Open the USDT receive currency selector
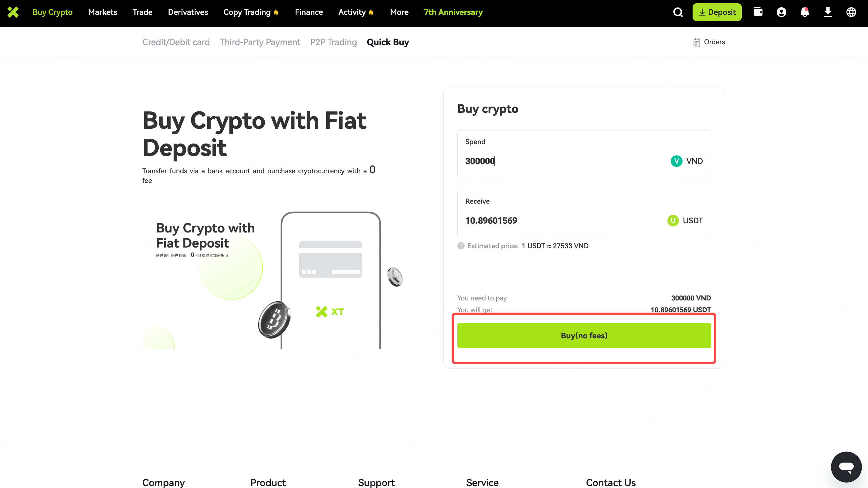Viewport: 868px width, 488px height. pyautogui.click(x=685, y=221)
